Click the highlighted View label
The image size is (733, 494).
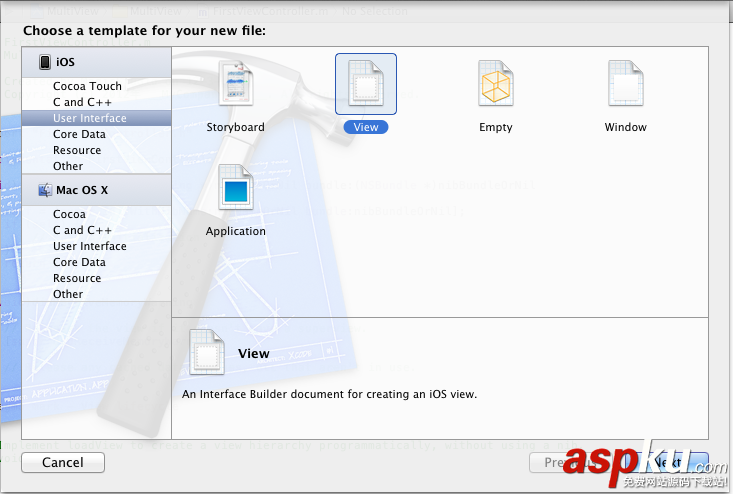pyautogui.click(x=366, y=127)
